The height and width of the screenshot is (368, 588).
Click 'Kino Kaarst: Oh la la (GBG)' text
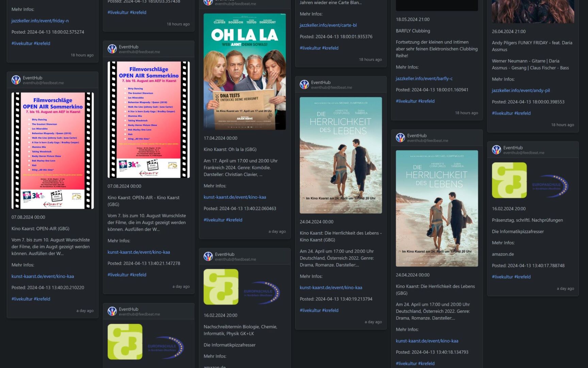[x=230, y=149]
